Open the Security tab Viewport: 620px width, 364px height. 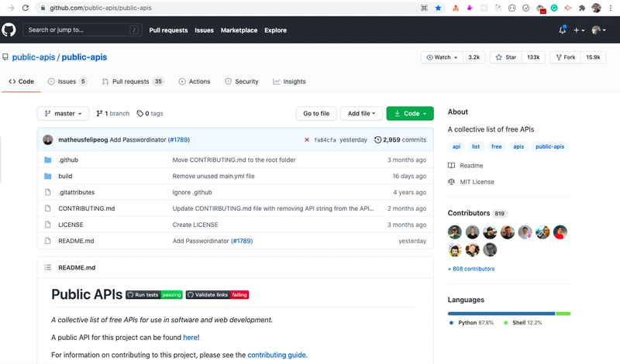(242, 81)
